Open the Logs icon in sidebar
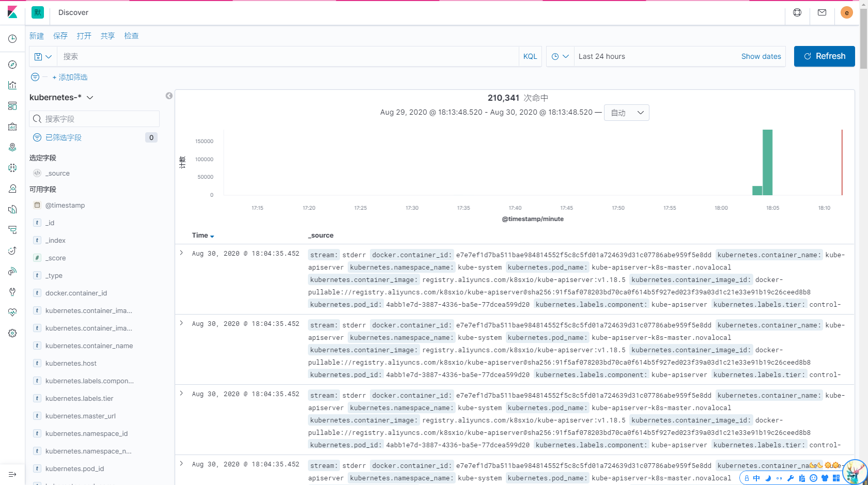This screenshot has width=868, height=485. 12,209
